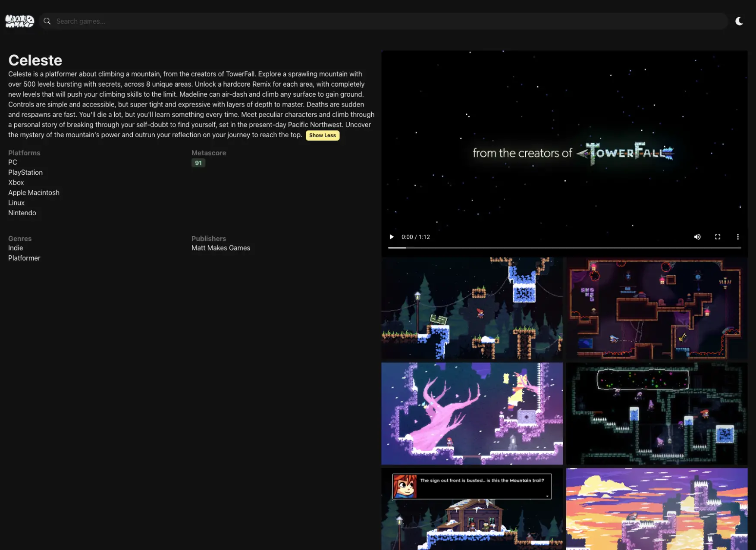Enter fullscreen on the trailer player
This screenshot has height=550, width=756.
pos(718,237)
